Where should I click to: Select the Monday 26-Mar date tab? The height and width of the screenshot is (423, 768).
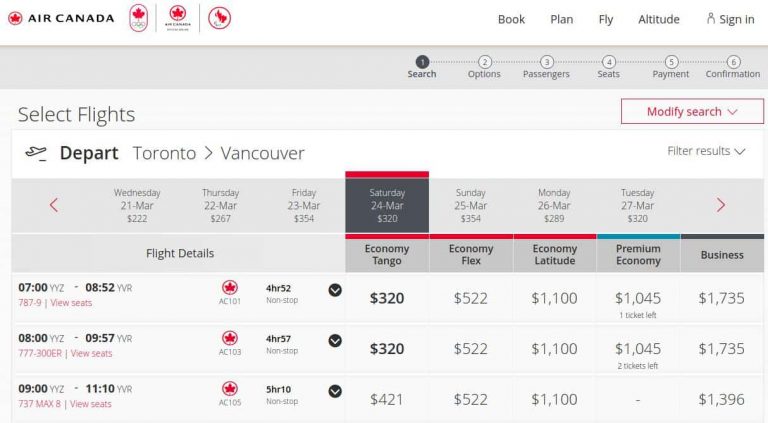(x=554, y=206)
